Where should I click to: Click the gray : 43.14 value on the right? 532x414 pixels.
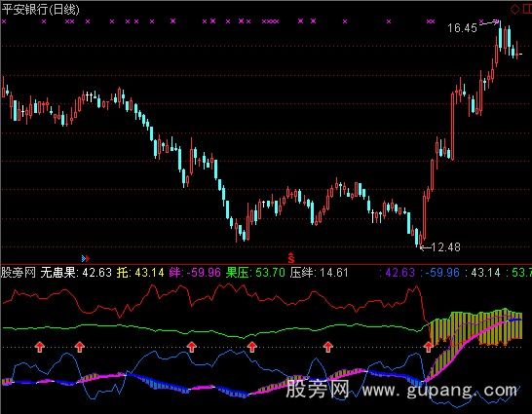(x=482, y=273)
